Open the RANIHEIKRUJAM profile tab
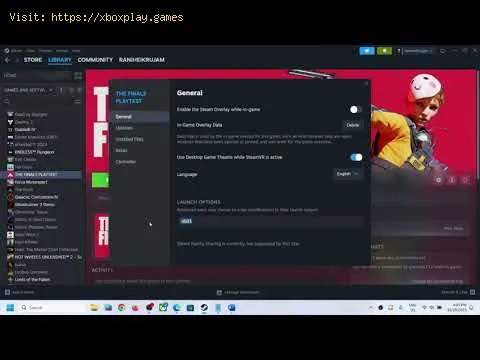 (x=142, y=60)
